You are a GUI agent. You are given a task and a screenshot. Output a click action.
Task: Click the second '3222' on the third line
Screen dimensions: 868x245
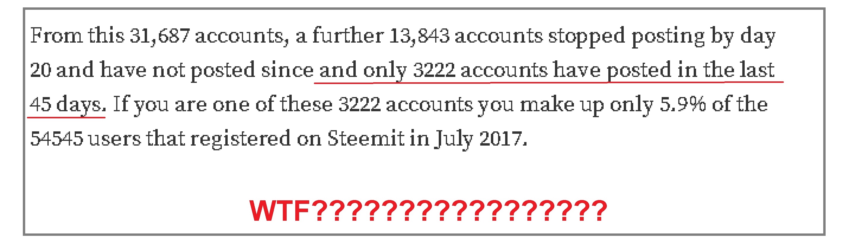[x=360, y=104]
